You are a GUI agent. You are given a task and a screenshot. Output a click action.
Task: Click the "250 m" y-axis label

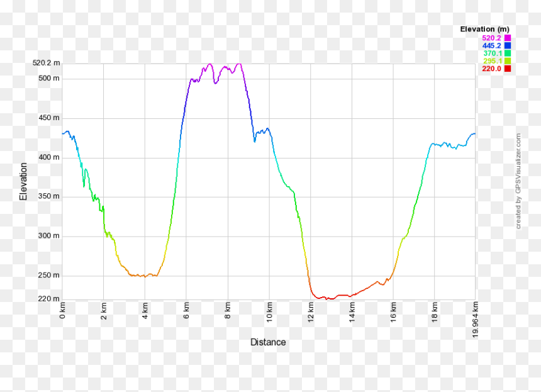pyautogui.click(x=49, y=276)
